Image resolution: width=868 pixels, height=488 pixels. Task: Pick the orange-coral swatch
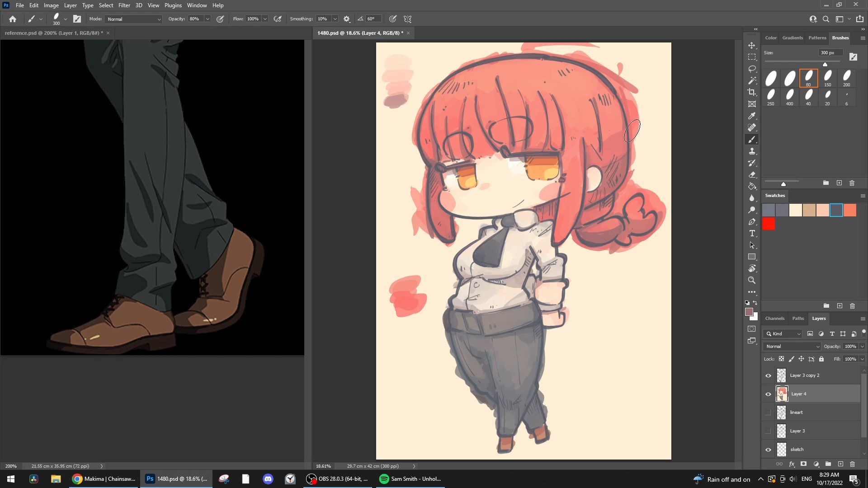tap(850, 210)
